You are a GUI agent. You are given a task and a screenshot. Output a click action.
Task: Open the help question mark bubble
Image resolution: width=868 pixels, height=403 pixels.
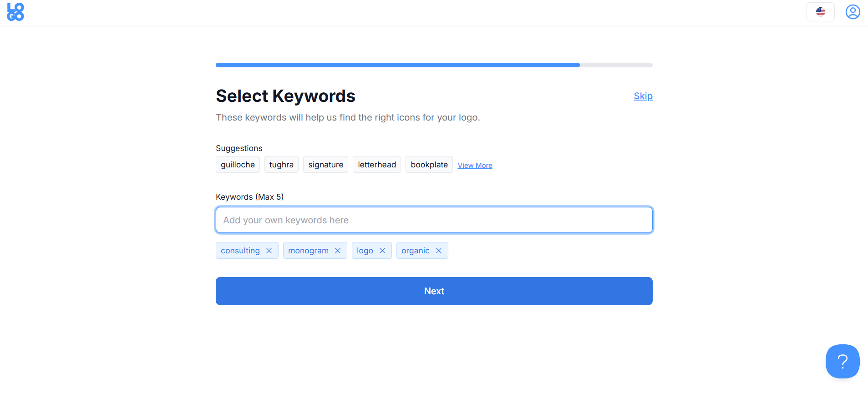tap(842, 361)
